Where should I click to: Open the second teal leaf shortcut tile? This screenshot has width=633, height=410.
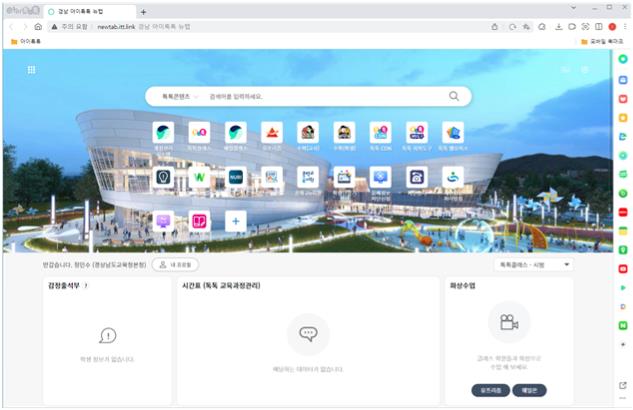[236, 132]
